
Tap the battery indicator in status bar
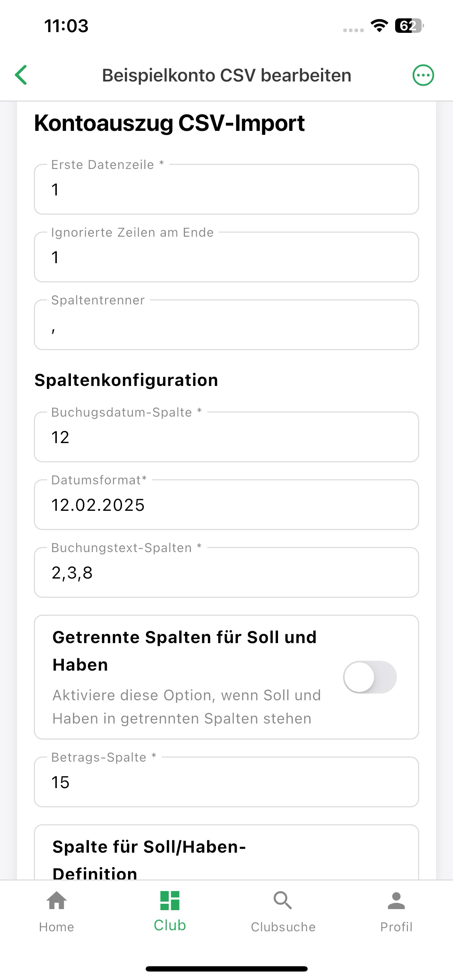(x=409, y=26)
